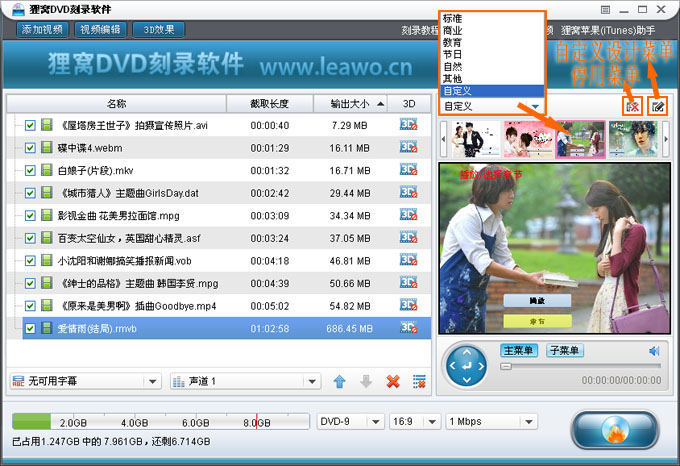
Task: Start burning with the disc flame button
Action: point(615,430)
